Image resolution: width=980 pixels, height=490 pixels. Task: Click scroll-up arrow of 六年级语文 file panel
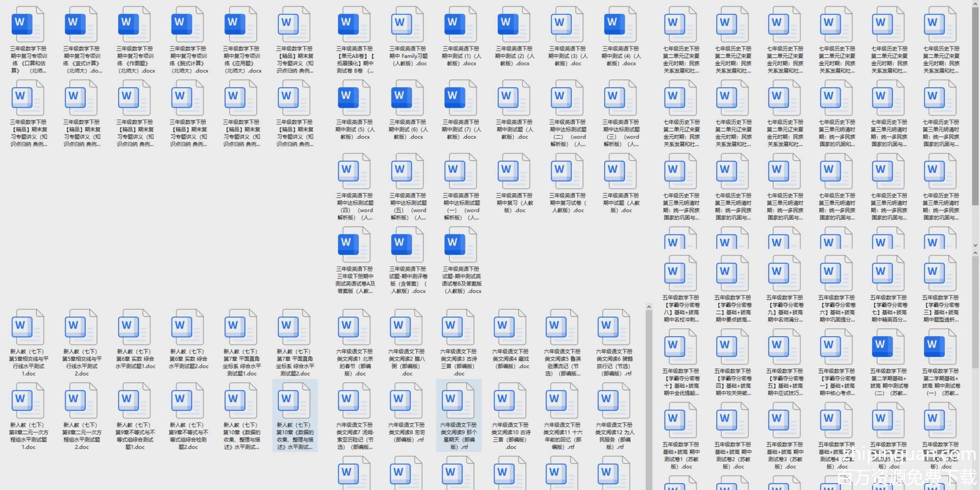click(649, 307)
